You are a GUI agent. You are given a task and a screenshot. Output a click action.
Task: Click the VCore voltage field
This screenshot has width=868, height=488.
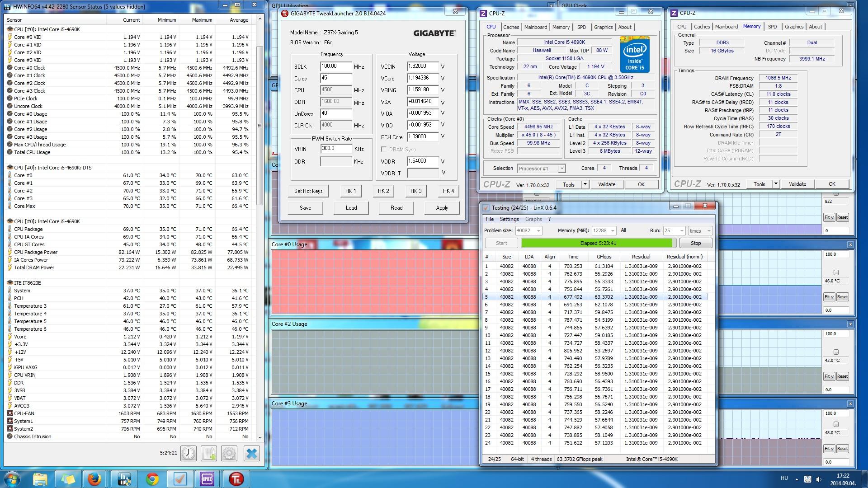423,78
